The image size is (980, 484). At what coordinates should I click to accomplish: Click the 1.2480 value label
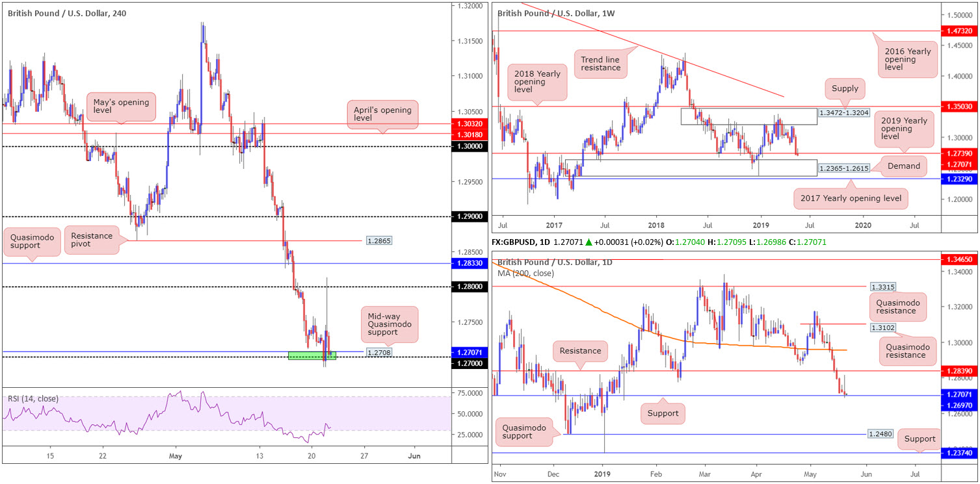(882, 433)
